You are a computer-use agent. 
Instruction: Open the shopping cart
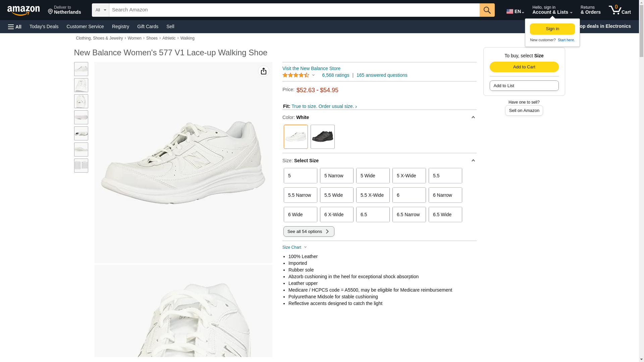coord(620,10)
